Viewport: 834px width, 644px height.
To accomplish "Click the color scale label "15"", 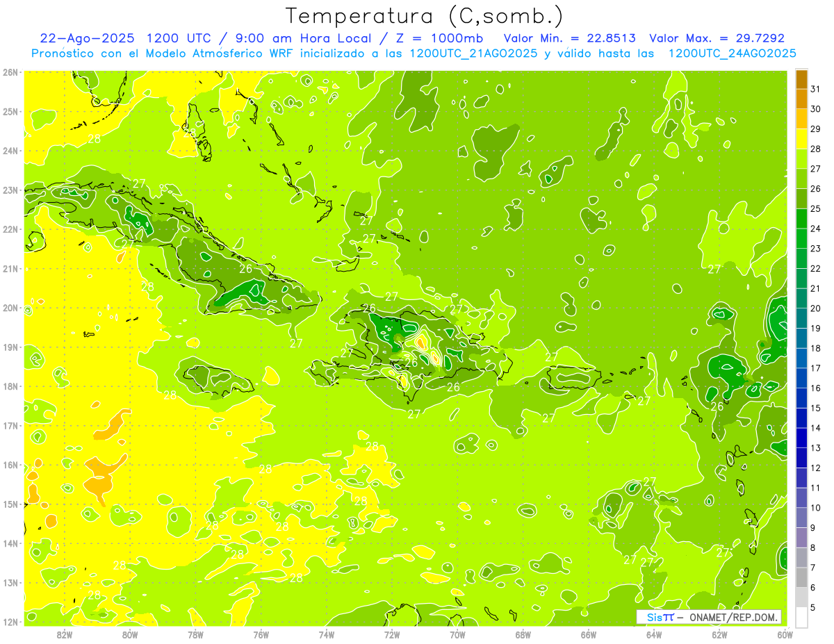I will [815, 408].
